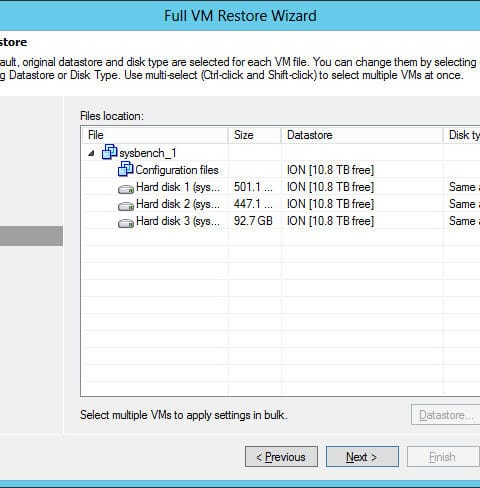Click the Finish button
Image resolution: width=480 pixels, height=488 pixels.
tap(443, 457)
